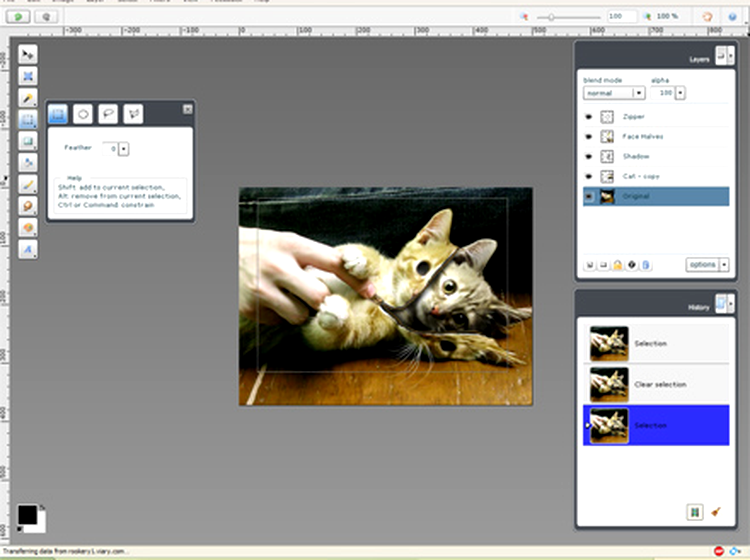Open the History panel header dropdown arrow
The width and height of the screenshot is (750, 560).
point(731,303)
